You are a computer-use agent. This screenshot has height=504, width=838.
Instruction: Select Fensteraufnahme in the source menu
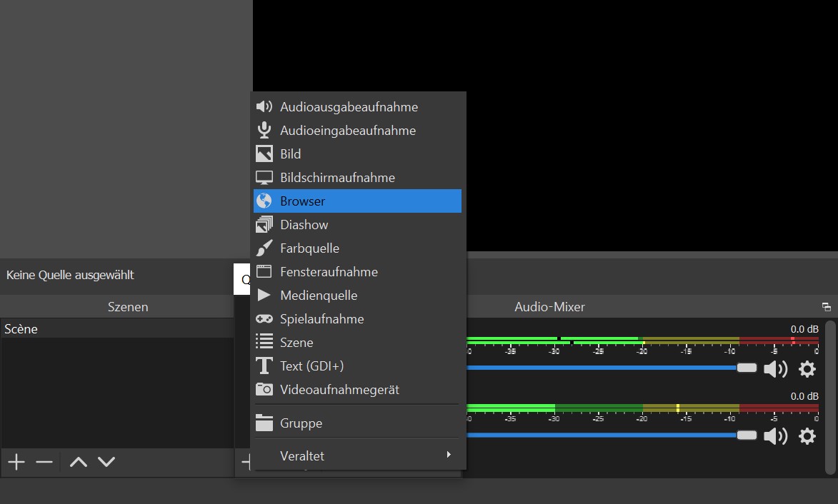point(329,272)
